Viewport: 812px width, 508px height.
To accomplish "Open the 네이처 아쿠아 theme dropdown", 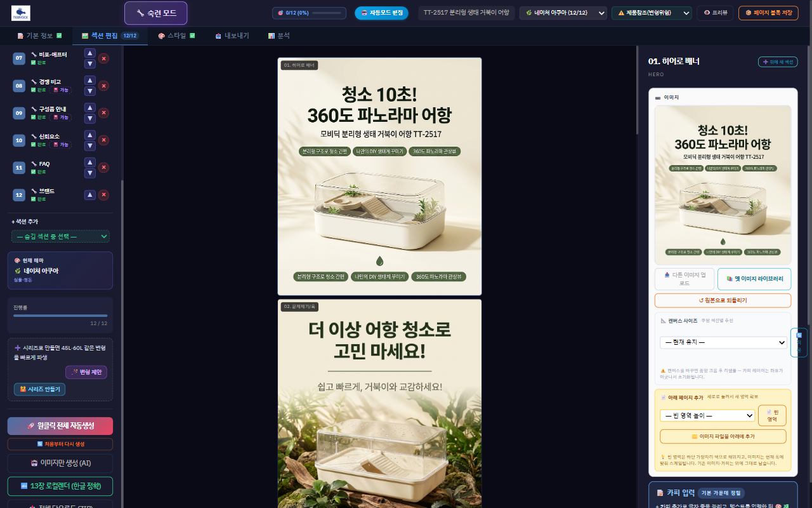I will point(563,13).
